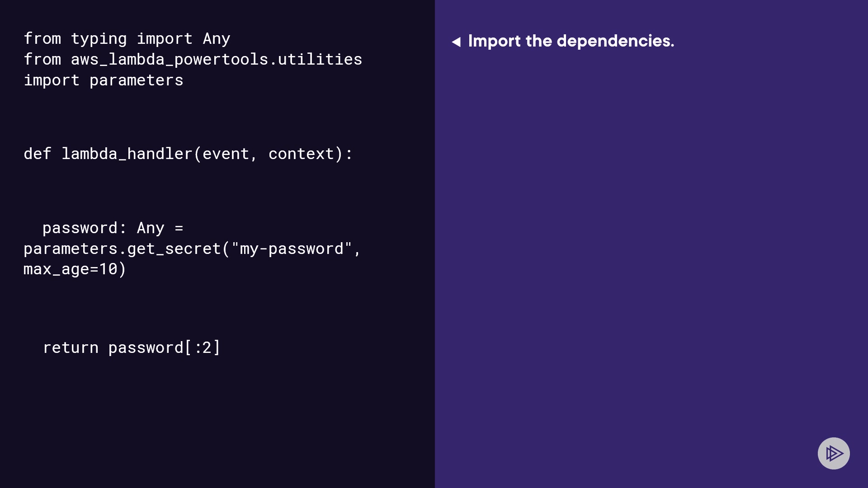Click the "return password[:2]" statement

132,348
